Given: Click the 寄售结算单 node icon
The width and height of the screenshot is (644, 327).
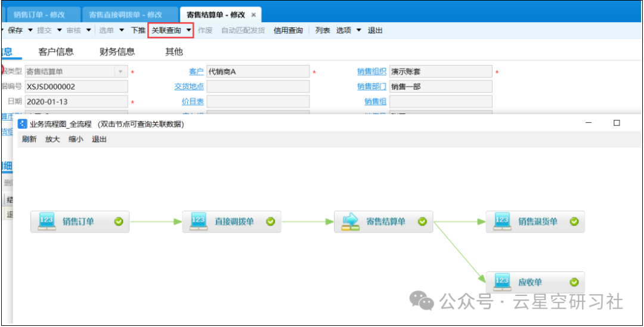Looking at the screenshot, I should (x=351, y=221).
